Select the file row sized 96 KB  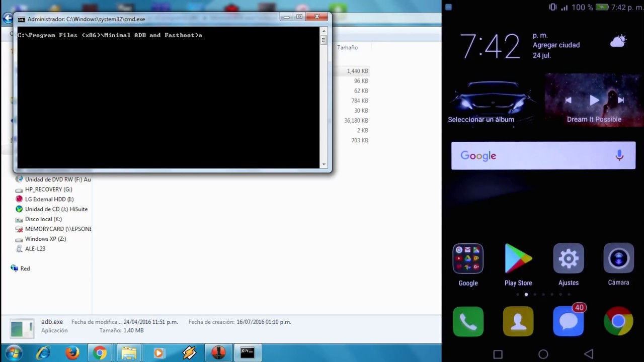tap(351, 81)
